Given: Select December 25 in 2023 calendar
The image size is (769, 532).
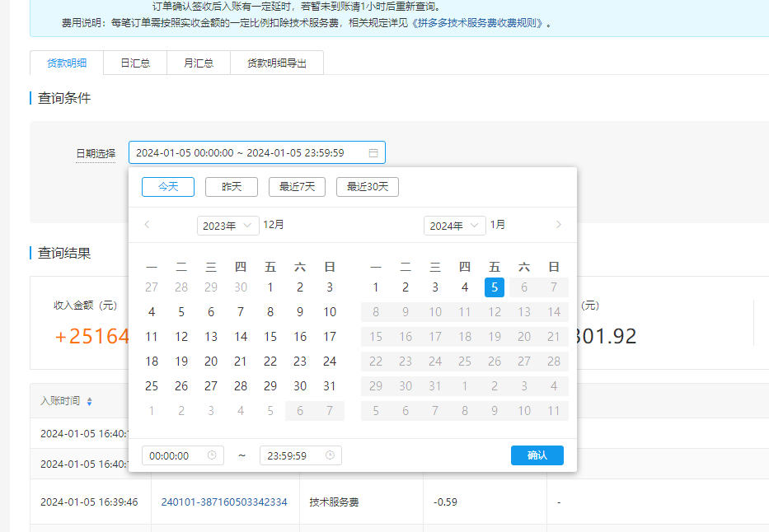Looking at the screenshot, I should (x=152, y=386).
